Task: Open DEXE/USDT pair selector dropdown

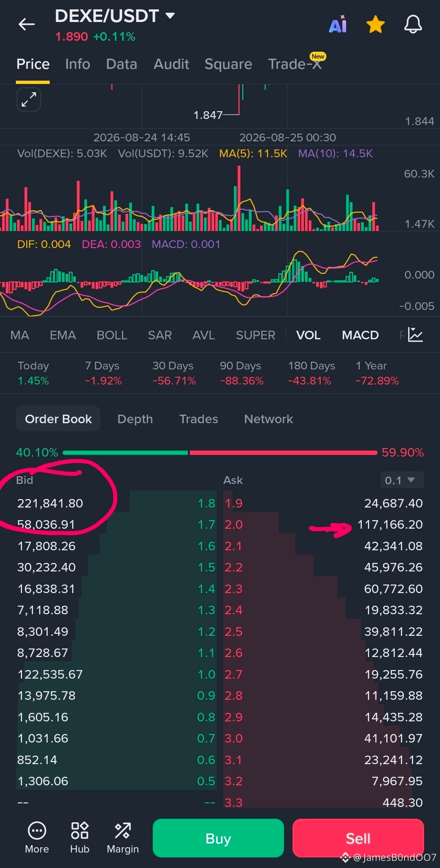Action: (x=115, y=16)
